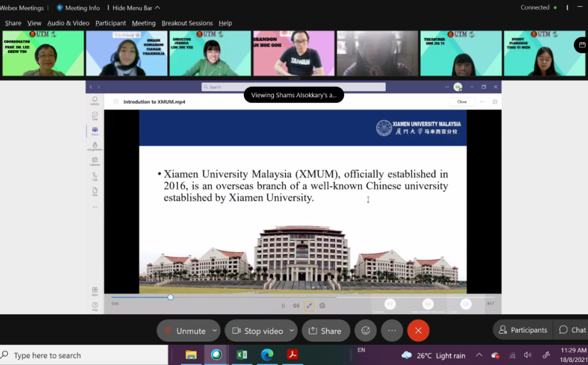Expand the Stop video options arrow
Image resolution: width=588 pixels, height=365 pixels.
click(292, 331)
